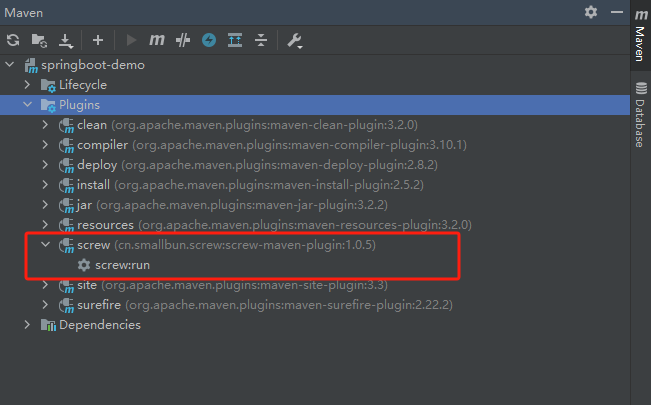Select 'Lifecycle' label
Screen dimensions: 651x405
83,85
